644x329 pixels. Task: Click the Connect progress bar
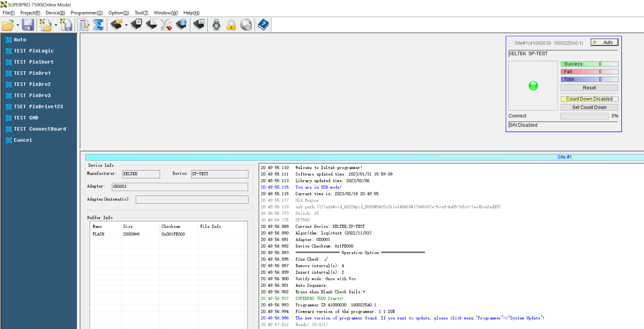584,116
